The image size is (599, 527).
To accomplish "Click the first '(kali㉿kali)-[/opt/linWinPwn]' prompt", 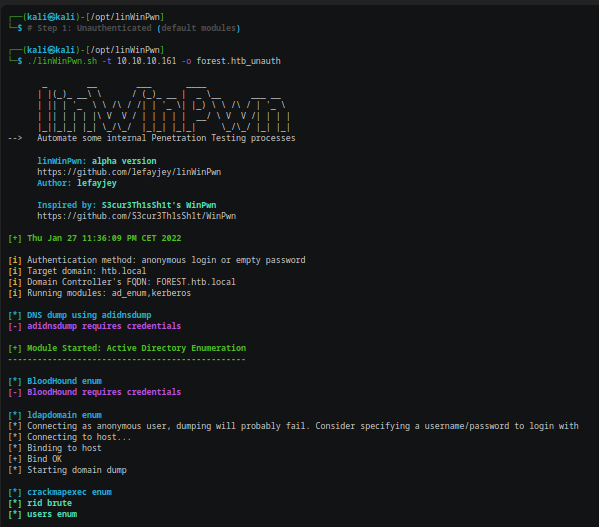I will pyautogui.click(x=93, y=17).
